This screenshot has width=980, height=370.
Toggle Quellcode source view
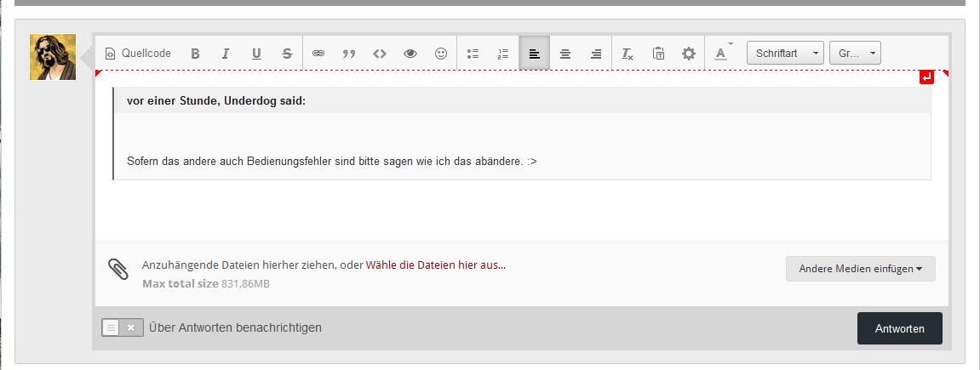138,54
